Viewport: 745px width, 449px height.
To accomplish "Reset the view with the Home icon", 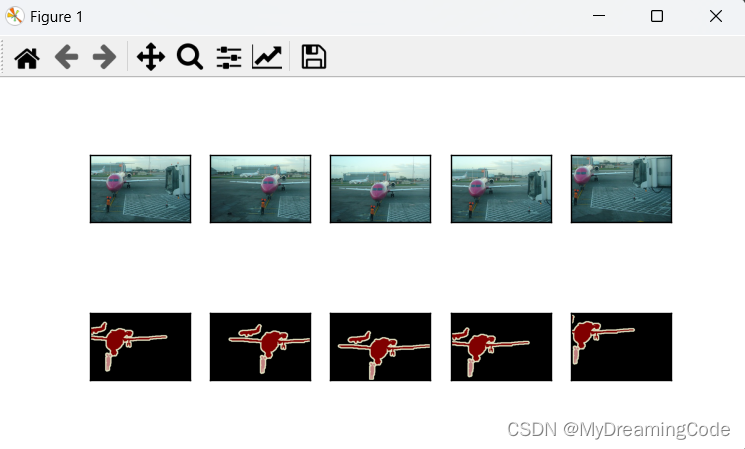I will [x=27, y=57].
